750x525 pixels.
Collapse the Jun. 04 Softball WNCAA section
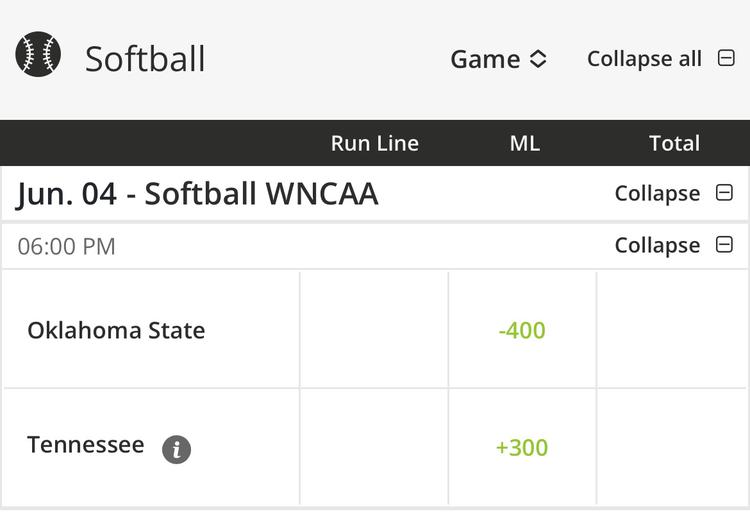[x=674, y=193]
